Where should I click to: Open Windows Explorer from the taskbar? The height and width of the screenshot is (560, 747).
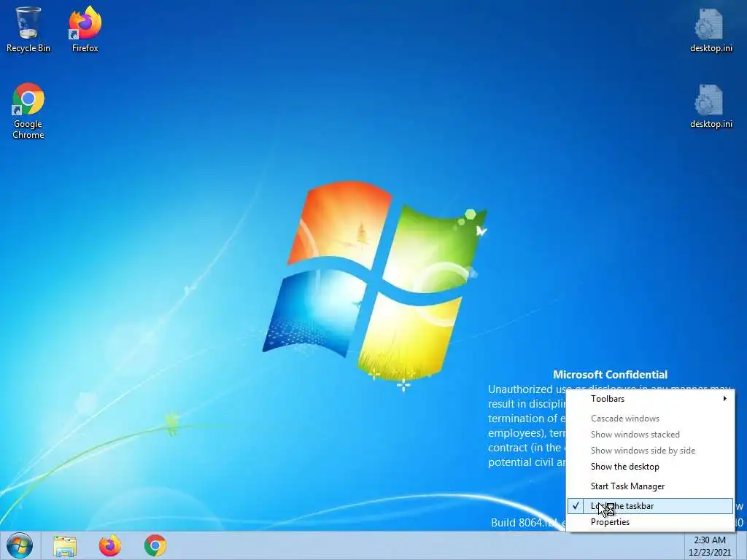pyautogui.click(x=64, y=545)
